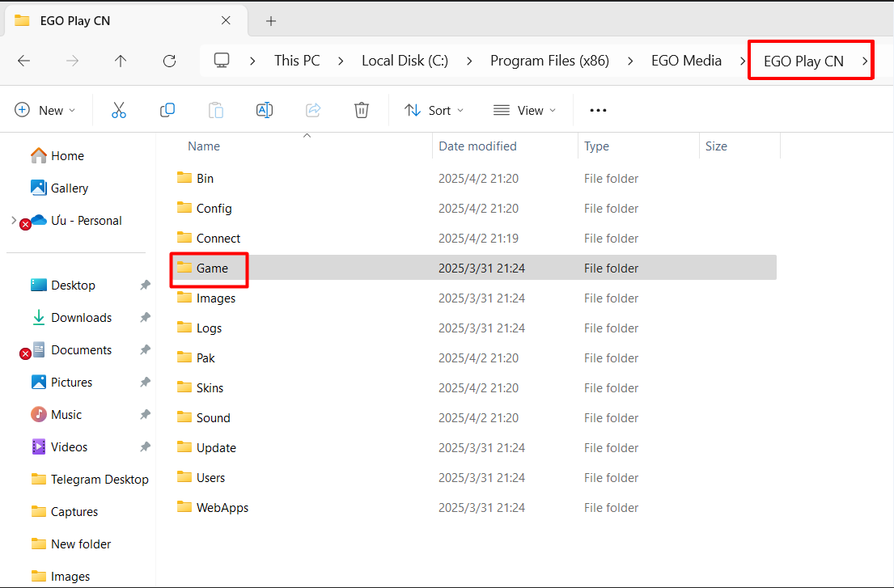The image size is (894, 588).
Task: Select the Game folder row
Action: coord(474,268)
